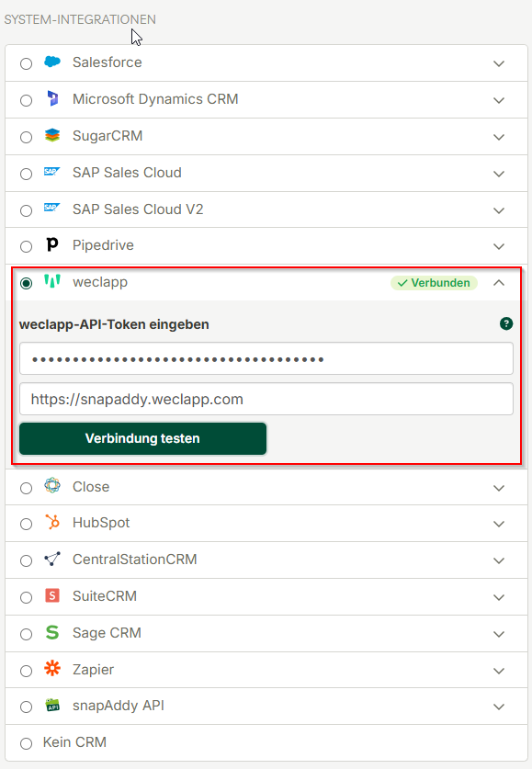Click the Verbunden status badge
532x769 pixels.
(434, 283)
